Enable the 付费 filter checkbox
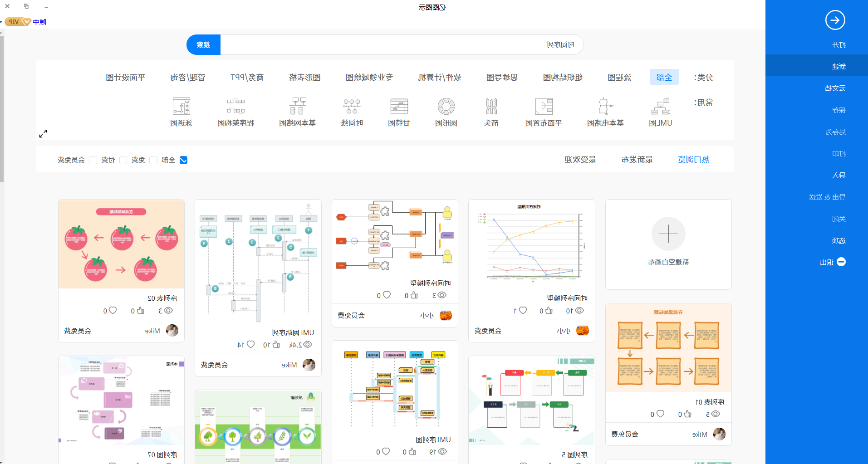 pyautogui.click(x=123, y=160)
